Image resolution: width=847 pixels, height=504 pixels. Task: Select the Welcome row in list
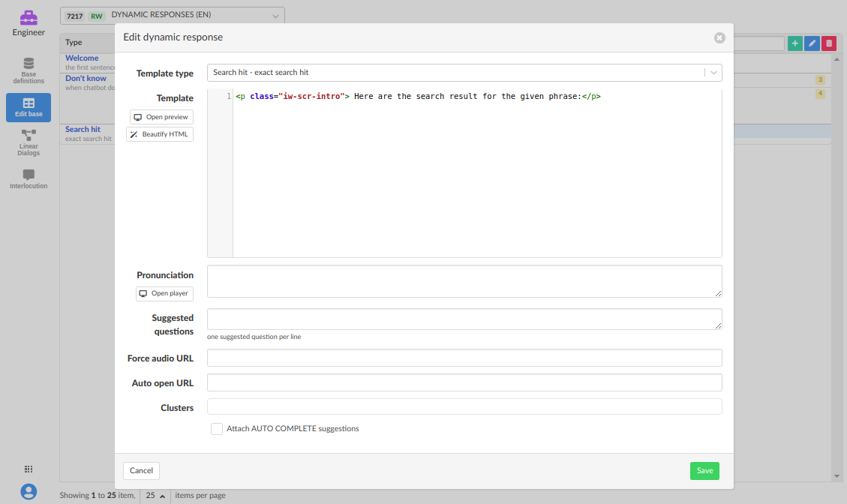tap(88, 63)
